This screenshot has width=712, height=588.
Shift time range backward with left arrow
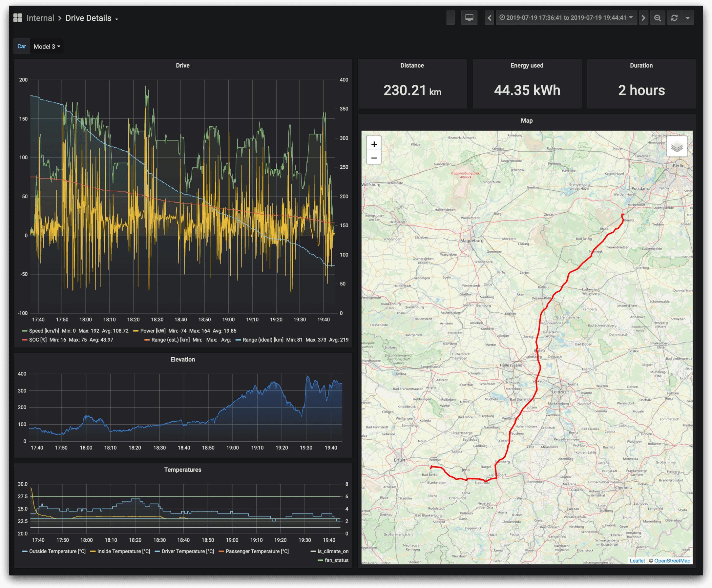click(x=489, y=18)
